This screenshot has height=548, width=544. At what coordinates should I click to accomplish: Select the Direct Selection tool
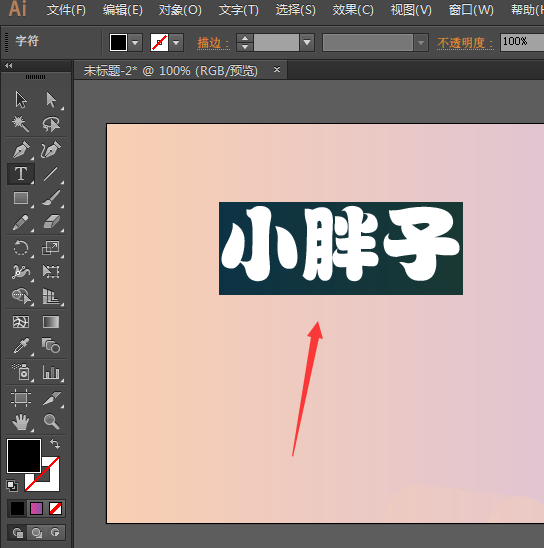click(x=51, y=100)
